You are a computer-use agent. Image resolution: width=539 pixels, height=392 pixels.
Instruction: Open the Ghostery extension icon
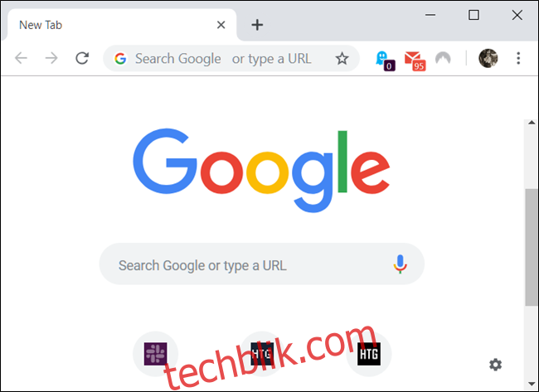pos(385,60)
